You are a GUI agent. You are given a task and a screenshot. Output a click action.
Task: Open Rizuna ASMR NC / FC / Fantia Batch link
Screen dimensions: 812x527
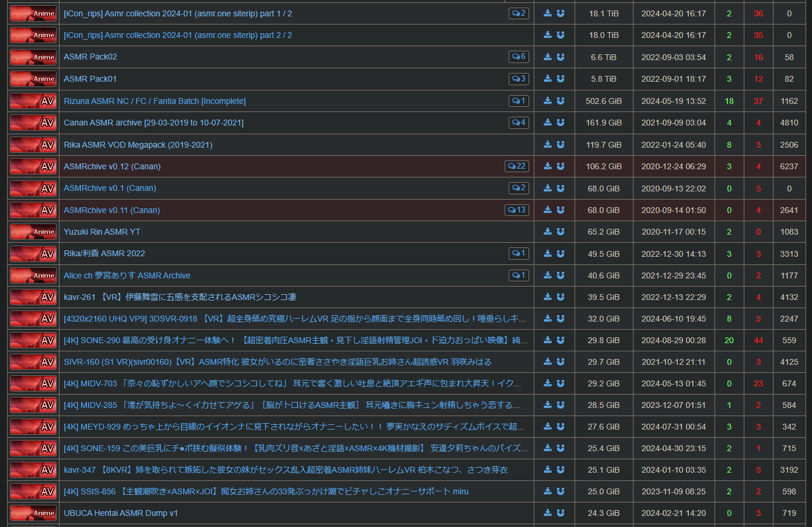(x=155, y=101)
